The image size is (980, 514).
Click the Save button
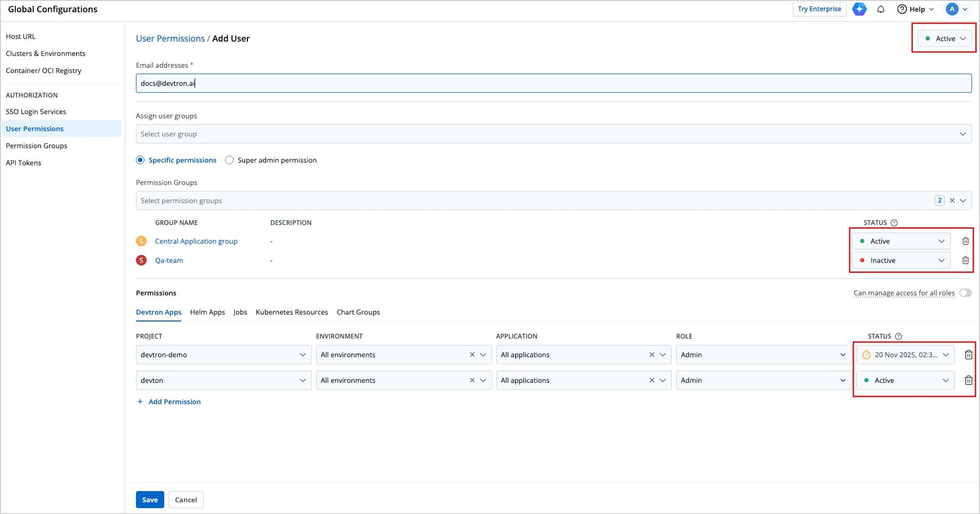(150, 500)
